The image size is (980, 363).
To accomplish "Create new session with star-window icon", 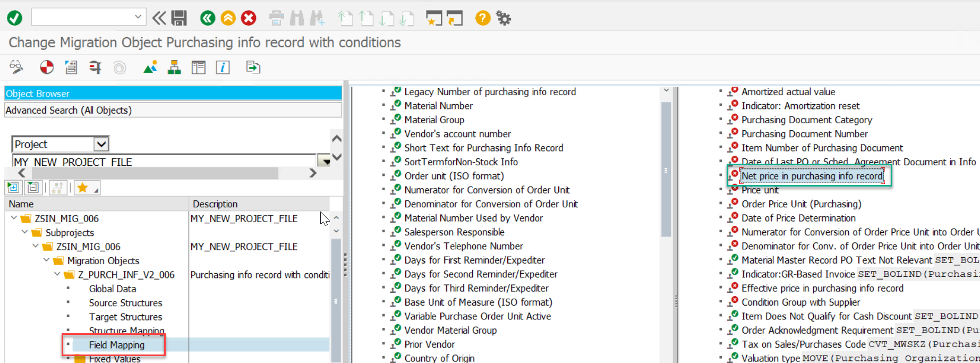I will [x=434, y=19].
